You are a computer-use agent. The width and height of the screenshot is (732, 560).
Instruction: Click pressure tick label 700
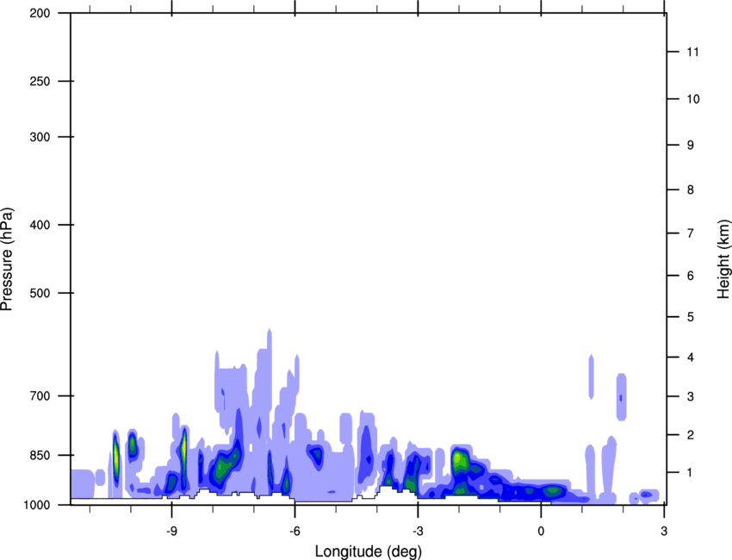40,395
